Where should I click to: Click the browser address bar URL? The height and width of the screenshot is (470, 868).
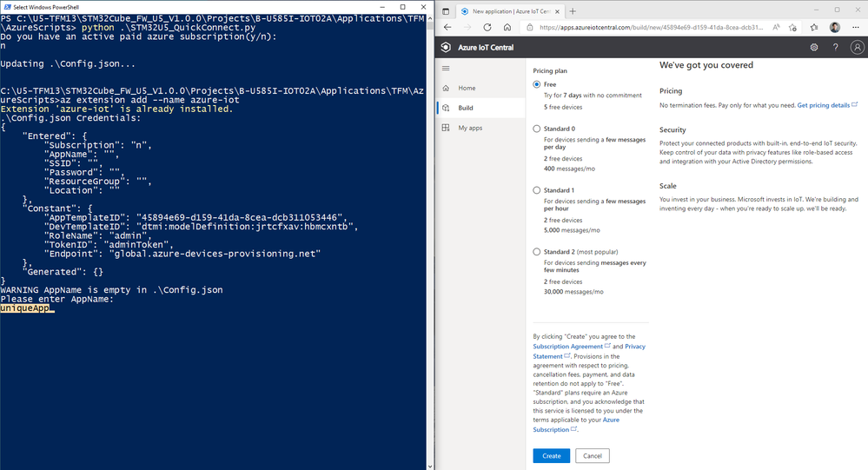point(651,27)
